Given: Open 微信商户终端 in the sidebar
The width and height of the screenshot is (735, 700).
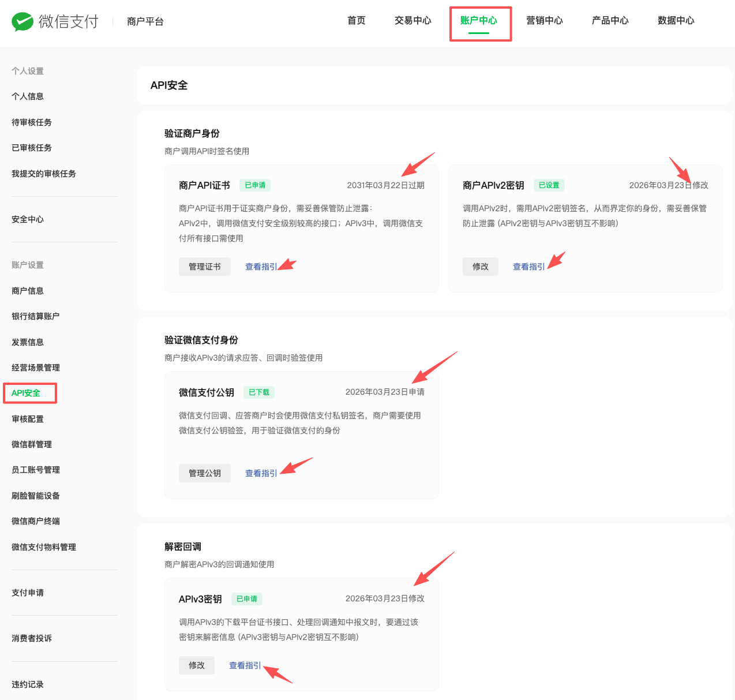Looking at the screenshot, I should [36, 521].
